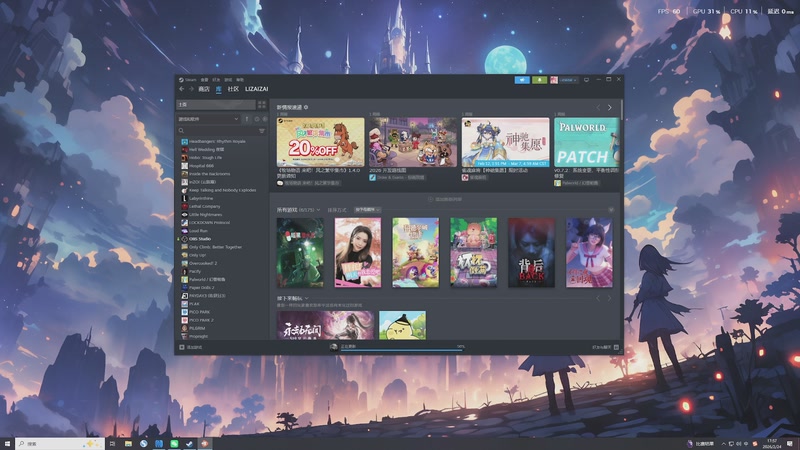Expand the all games shelf title dropdown
800x450 pixels.
pyautogui.click(x=318, y=210)
